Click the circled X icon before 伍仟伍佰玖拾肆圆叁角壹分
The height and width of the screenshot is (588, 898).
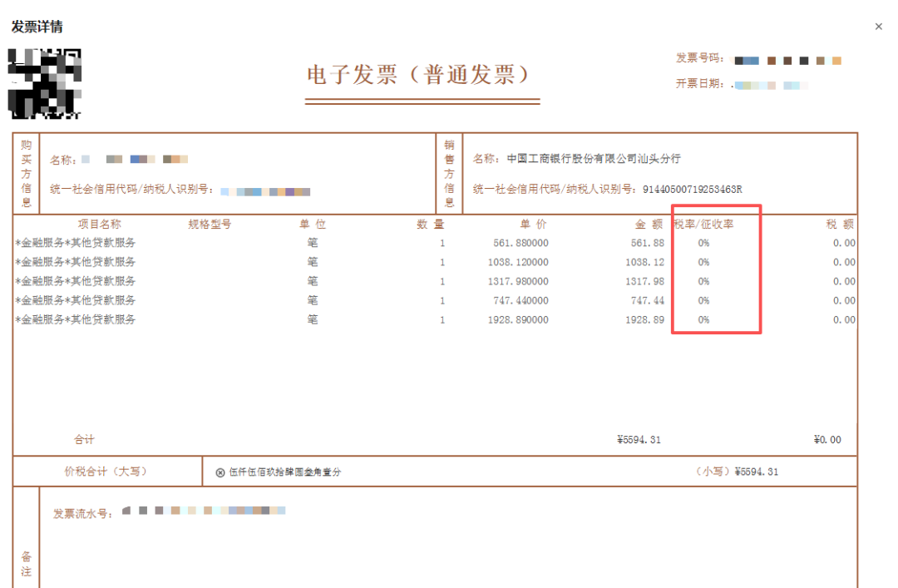[x=220, y=472]
